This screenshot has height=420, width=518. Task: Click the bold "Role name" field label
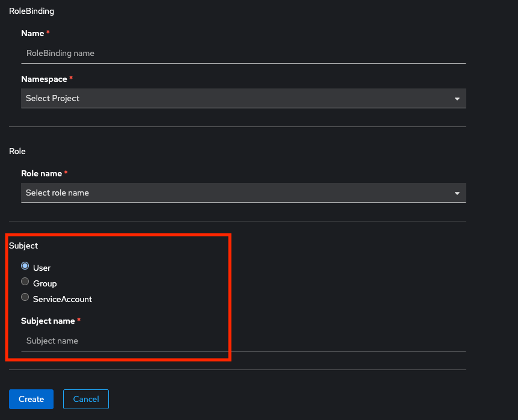pos(42,173)
